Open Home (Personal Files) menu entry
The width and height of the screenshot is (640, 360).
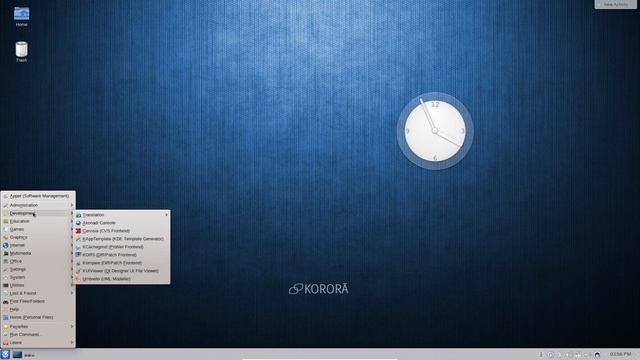[38, 317]
